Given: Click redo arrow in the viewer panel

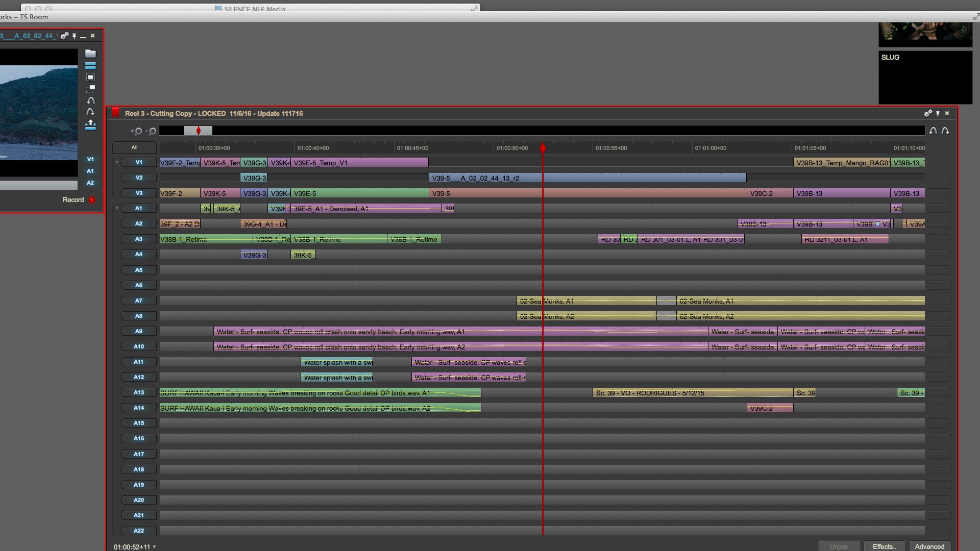Looking at the screenshot, I should pyautogui.click(x=90, y=112).
